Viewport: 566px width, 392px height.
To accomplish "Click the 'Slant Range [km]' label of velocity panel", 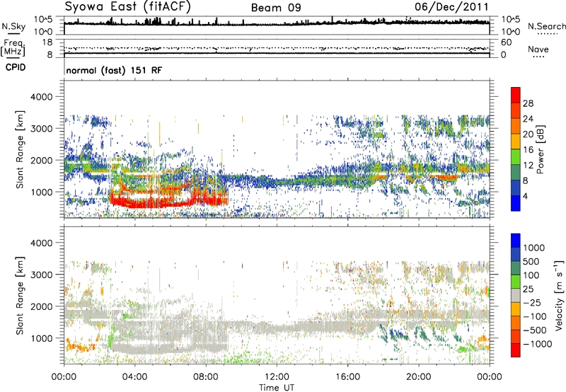I will coord(20,295).
